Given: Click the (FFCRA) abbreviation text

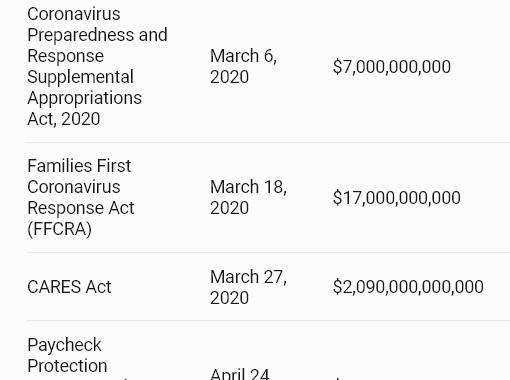Looking at the screenshot, I should pyautogui.click(x=59, y=229).
